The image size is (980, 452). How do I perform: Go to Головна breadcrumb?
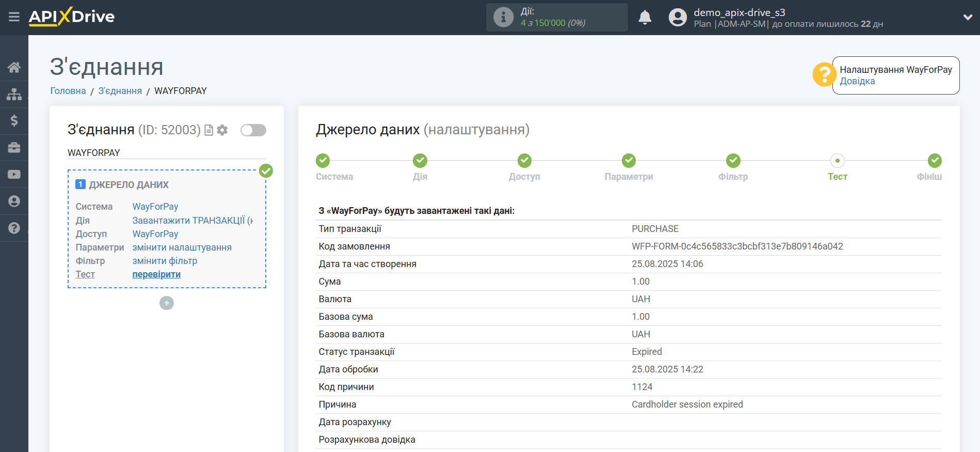68,91
